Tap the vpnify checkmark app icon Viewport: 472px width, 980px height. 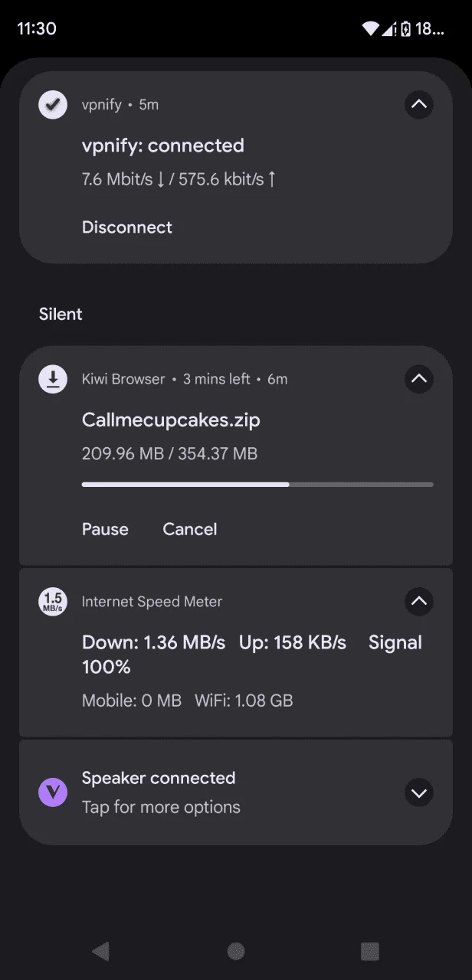[x=53, y=105]
